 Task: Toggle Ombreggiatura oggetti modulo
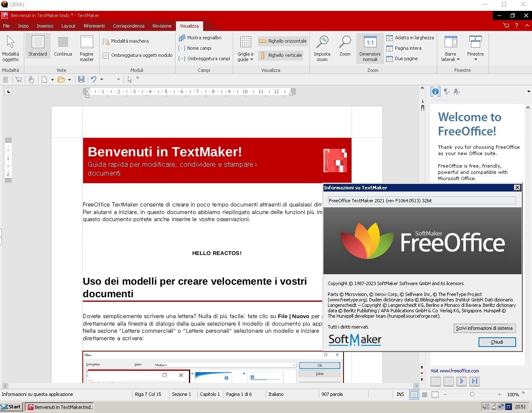coord(137,55)
